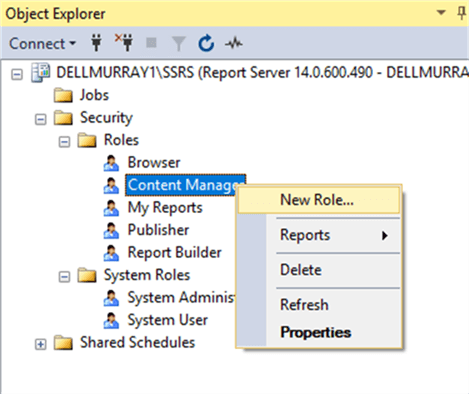469x394 pixels.
Task: Collapse the Roles folder node
Action: [64, 142]
